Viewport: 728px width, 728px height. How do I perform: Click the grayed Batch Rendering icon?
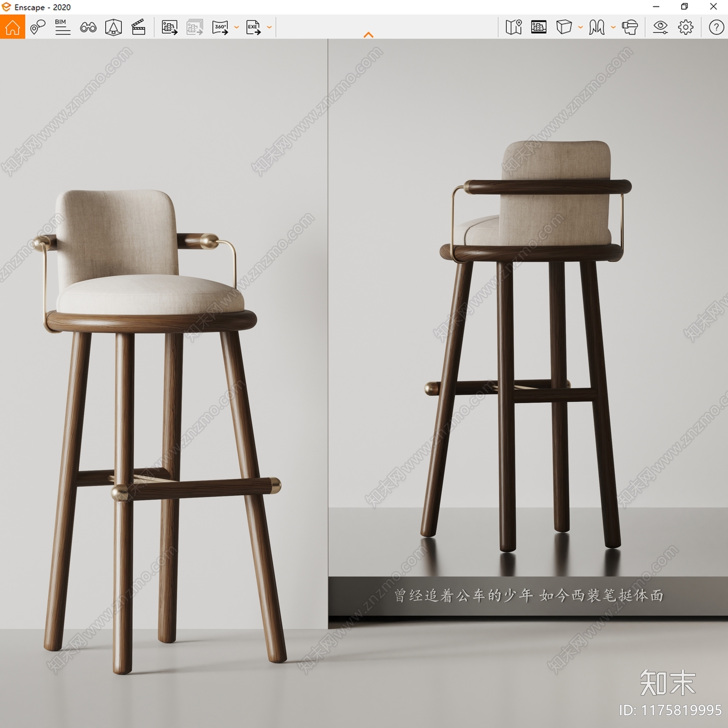(x=195, y=27)
